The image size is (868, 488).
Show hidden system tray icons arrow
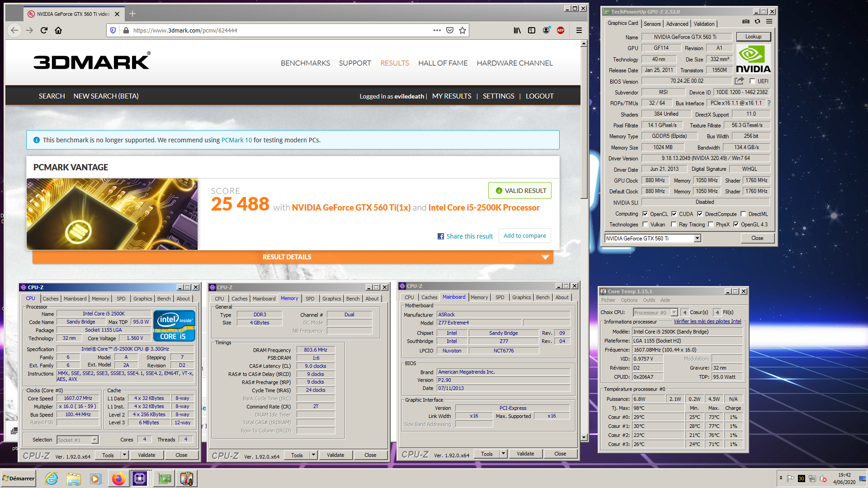(x=781, y=478)
